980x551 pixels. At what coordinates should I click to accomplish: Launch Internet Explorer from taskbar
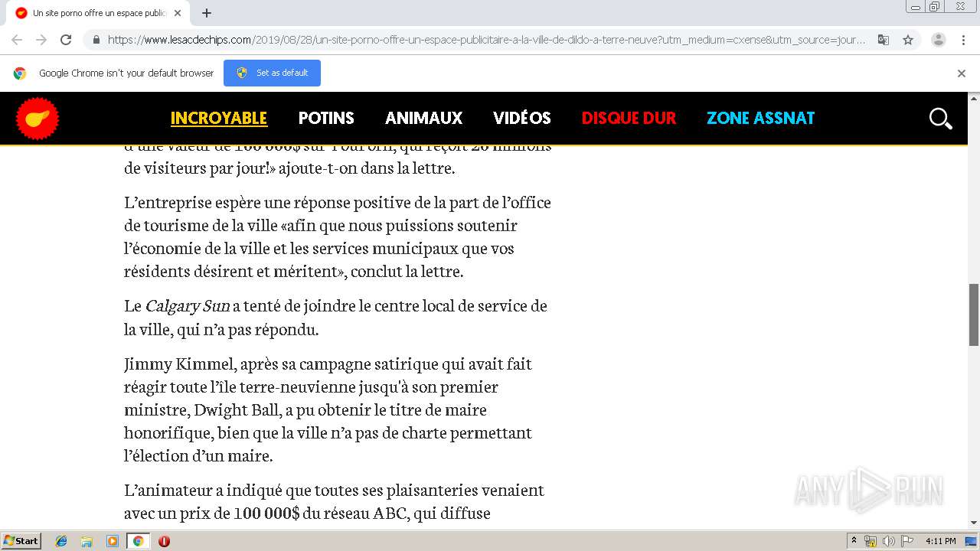pyautogui.click(x=61, y=541)
